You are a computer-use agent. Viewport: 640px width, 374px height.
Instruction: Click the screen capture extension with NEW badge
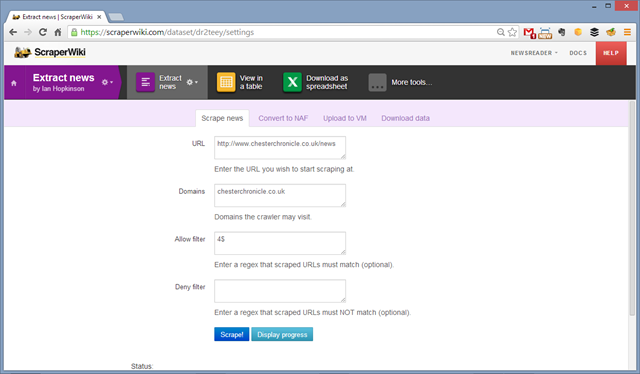545,33
